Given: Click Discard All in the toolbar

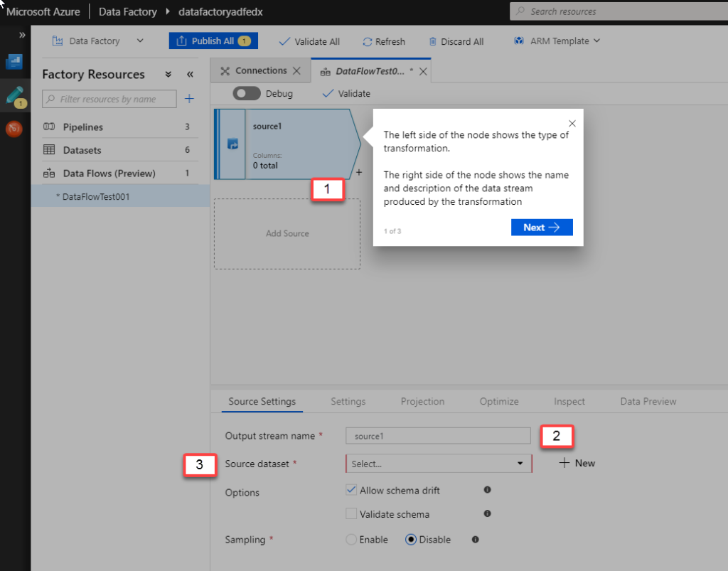Looking at the screenshot, I should click(456, 42).
